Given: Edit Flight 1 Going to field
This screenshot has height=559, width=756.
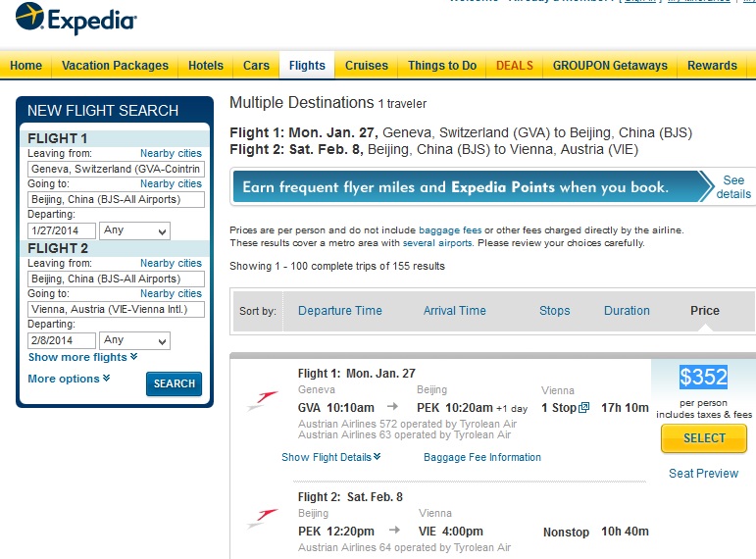Looking at the screenshot, I should [x=117, y=199].
